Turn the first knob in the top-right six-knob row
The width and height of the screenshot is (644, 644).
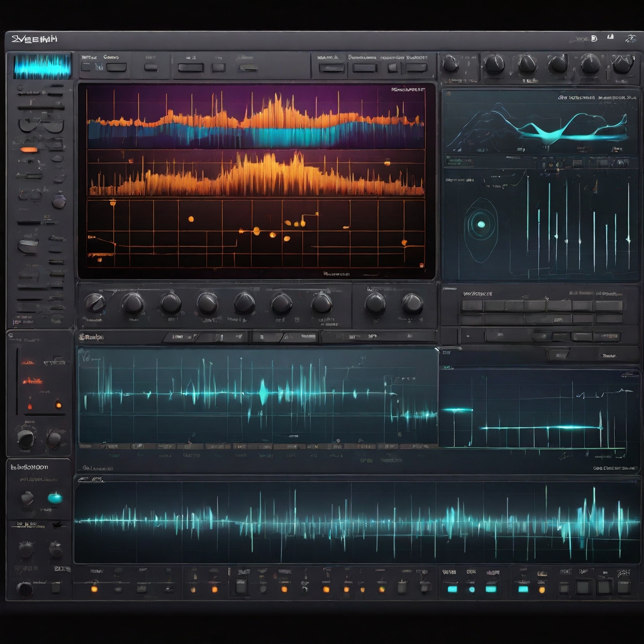coord(450,64)
